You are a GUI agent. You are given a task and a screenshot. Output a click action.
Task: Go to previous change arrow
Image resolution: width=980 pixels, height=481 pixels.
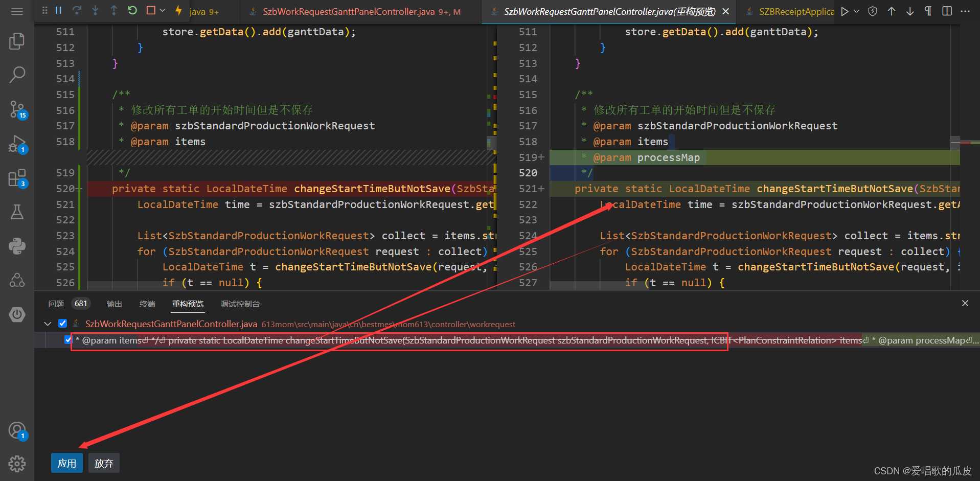pos(892,11)
